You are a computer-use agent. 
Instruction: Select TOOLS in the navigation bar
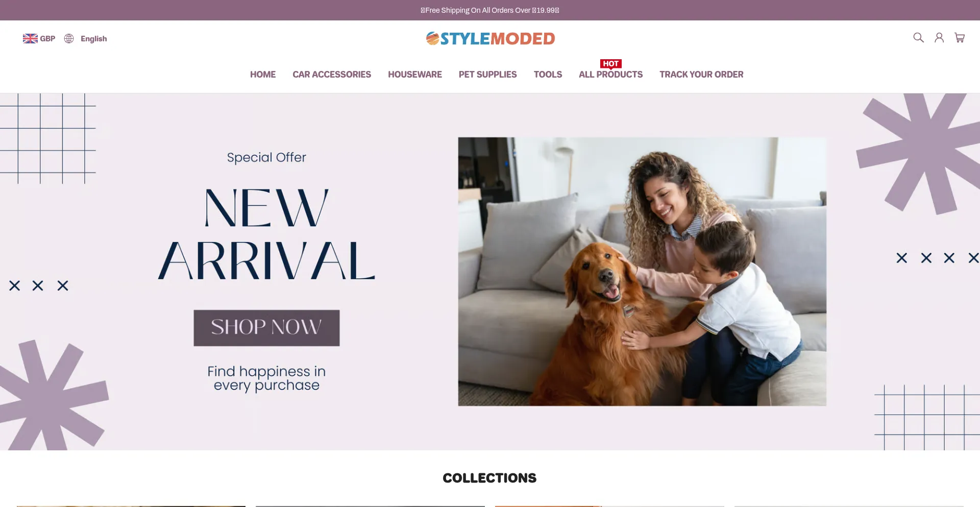tap(548, 75)
